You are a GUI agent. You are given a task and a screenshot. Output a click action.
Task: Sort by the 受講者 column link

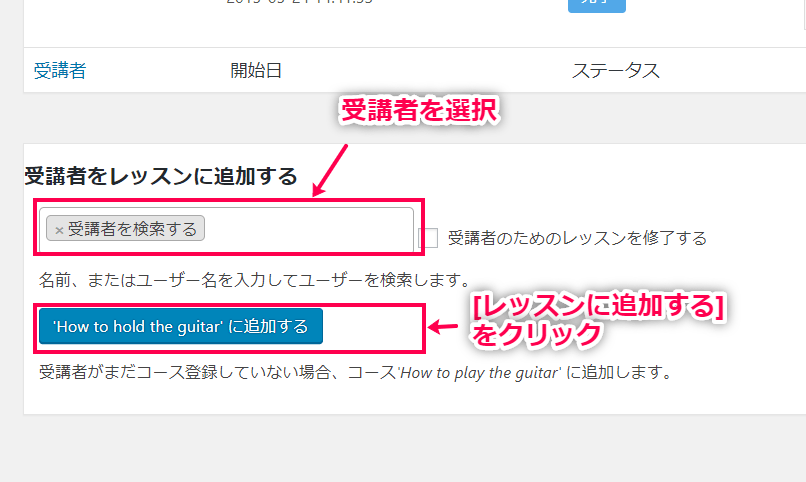click(x=60, y=70)
